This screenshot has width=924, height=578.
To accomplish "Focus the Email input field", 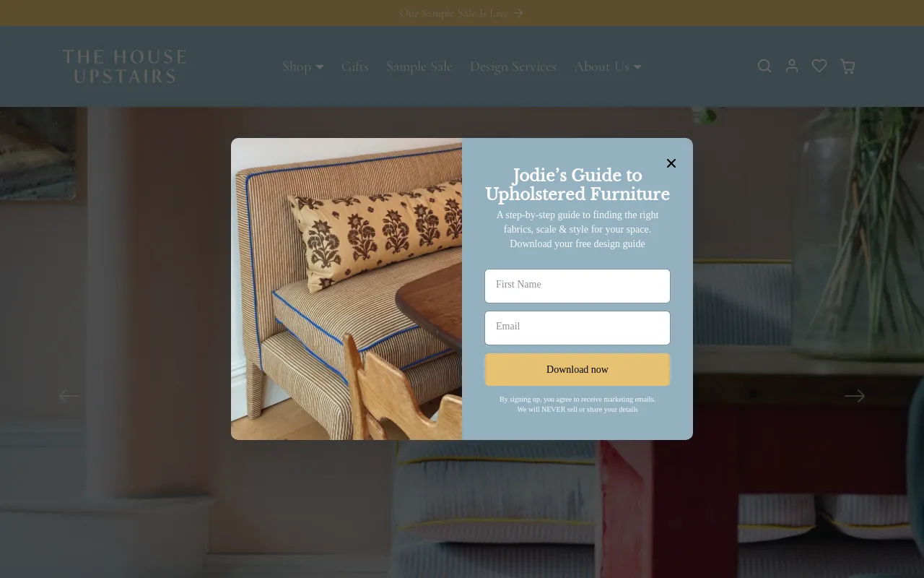I will (577, 328).
